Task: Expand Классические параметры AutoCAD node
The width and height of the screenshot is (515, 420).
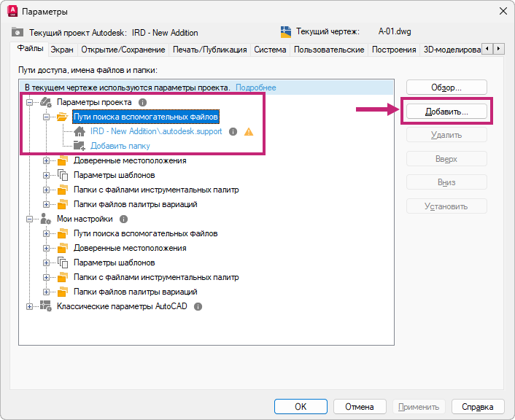Action: 30,306
